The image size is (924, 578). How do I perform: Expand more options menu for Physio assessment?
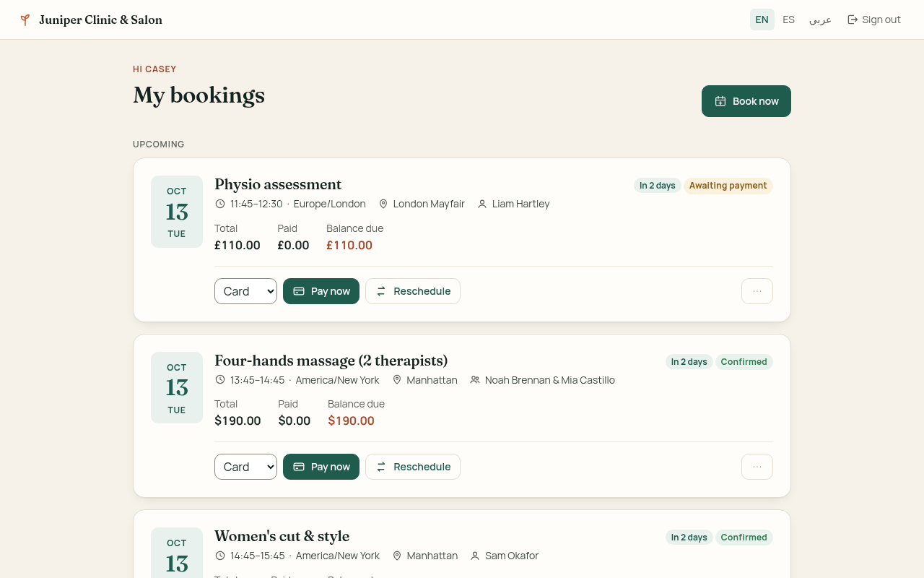coord(757,291)
